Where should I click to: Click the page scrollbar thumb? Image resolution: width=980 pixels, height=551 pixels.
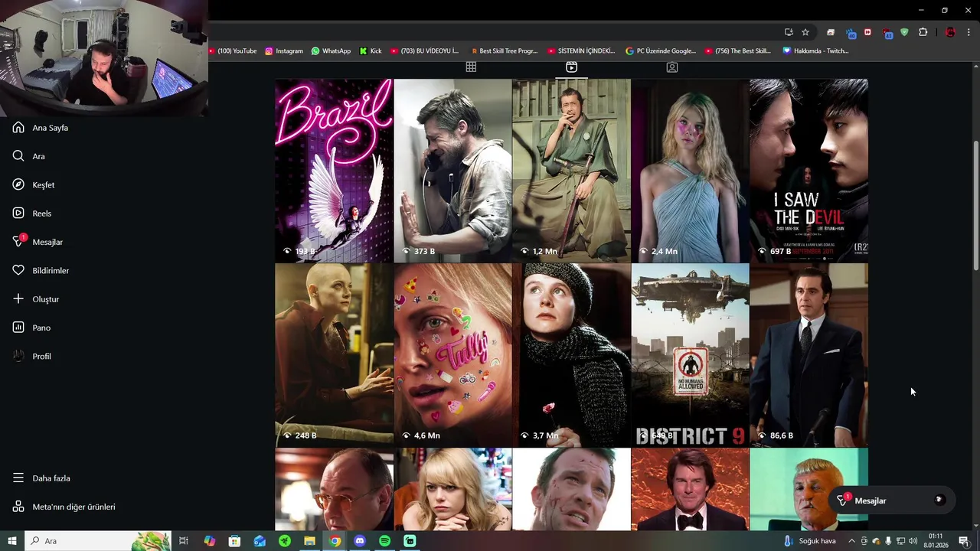(x=975, y=205)
